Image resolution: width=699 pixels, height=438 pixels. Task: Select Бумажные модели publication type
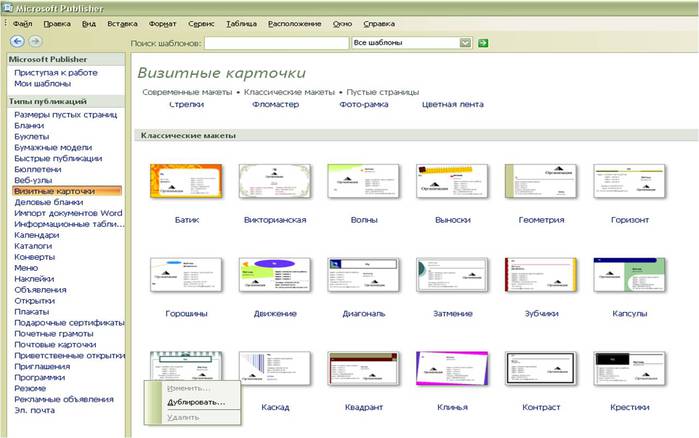pos(53,147)
